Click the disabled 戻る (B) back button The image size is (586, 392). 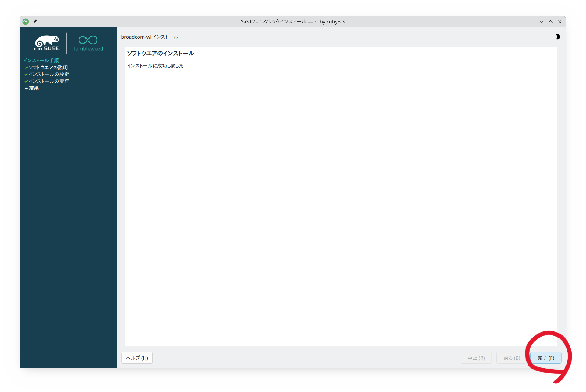pyautogui.click(x=512, y=358)
